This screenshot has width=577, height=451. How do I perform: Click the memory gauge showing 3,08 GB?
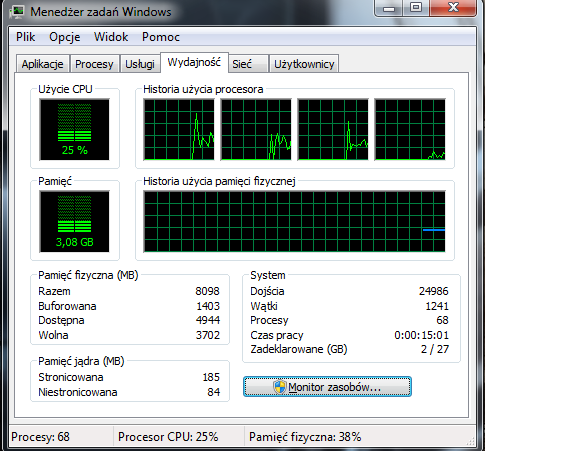[75, 221]
